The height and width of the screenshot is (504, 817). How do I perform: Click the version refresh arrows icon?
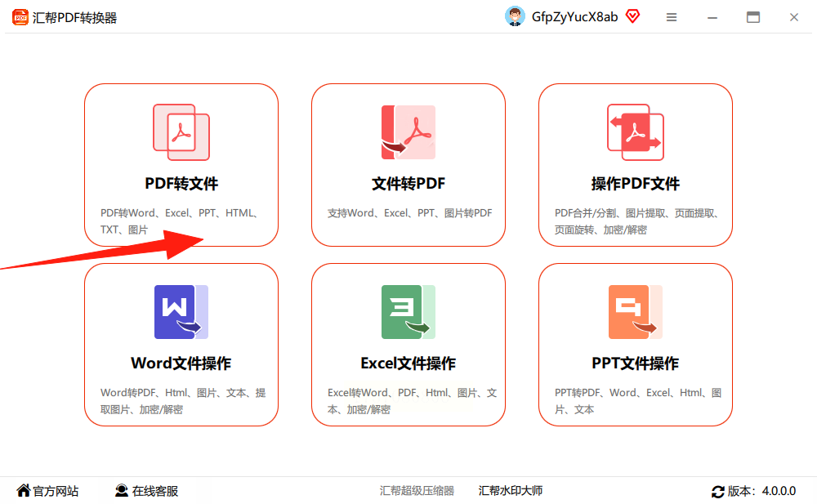pyautogui.click(x=718, y=491)
